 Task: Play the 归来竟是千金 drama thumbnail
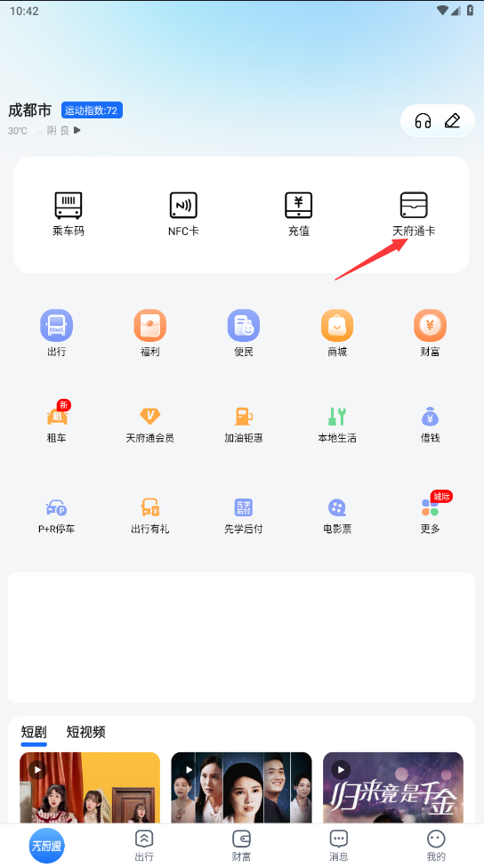point(393,788)
